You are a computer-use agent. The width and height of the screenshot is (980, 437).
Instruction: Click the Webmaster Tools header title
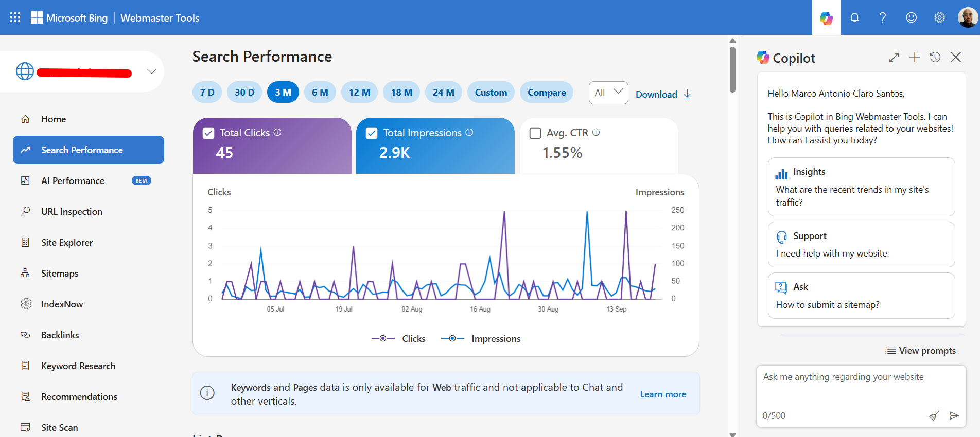tap(160, 18)
